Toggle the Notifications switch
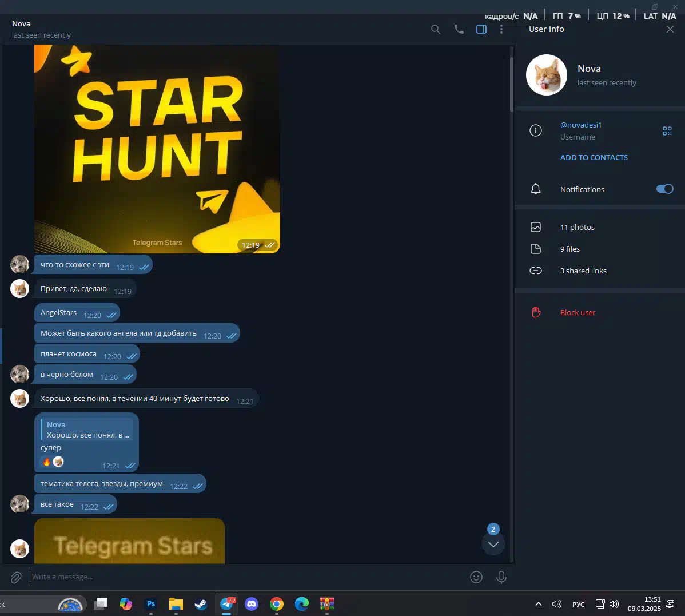685x616 pixels. (x=664, y=189)
